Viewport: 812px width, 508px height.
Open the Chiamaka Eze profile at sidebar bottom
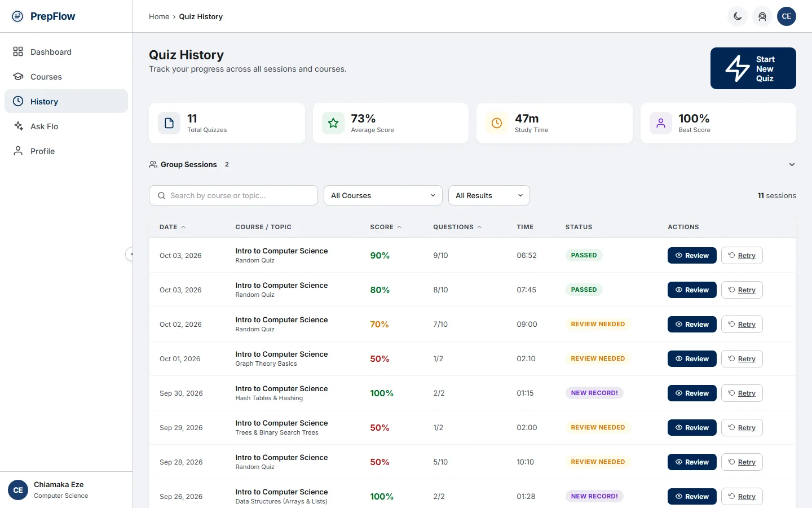click(67, 490)
